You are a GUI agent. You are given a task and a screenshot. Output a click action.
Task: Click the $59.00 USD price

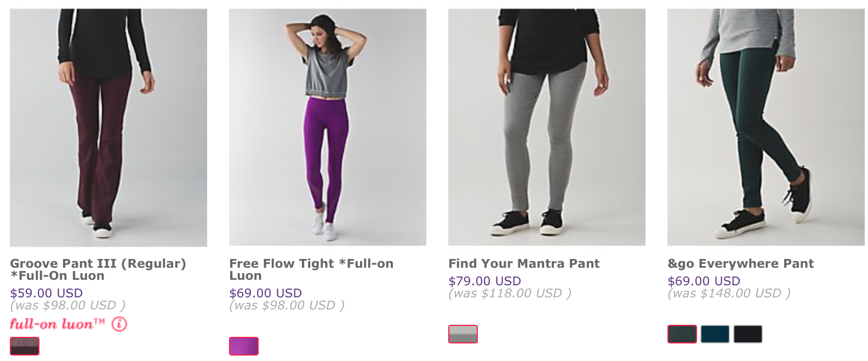[47, 293]
